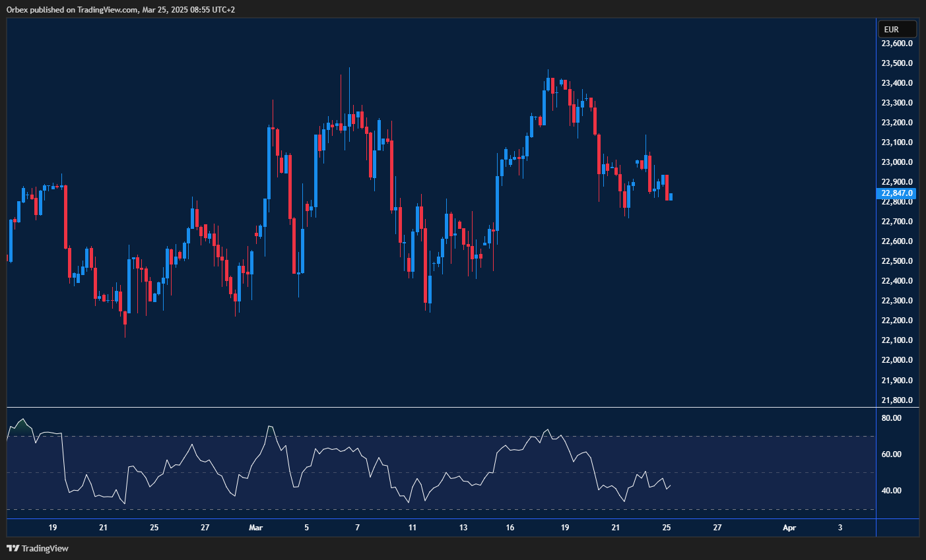Select the EUR currency badge
The height and width of the screenshot is (560, 926).
click(896, 28)
